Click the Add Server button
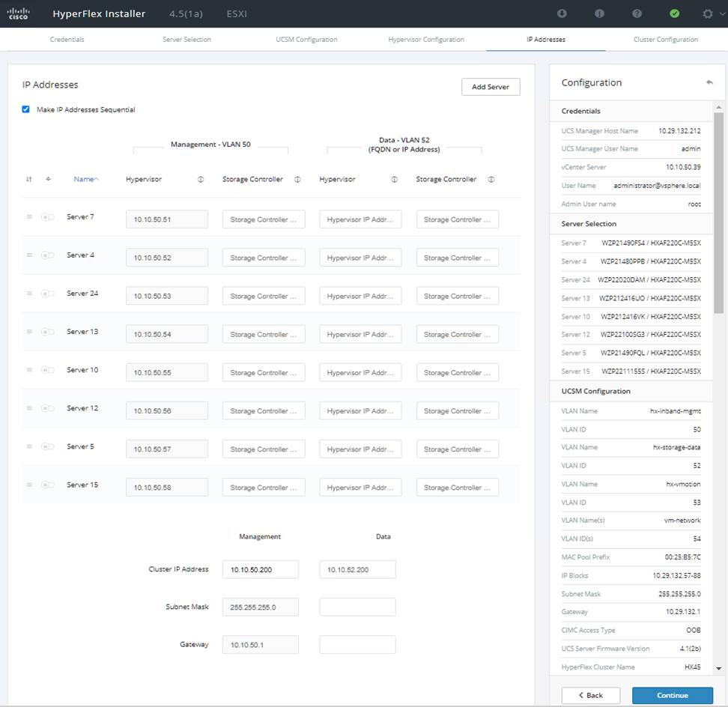This screenshot has width=728, height=707. coord(491,87)
